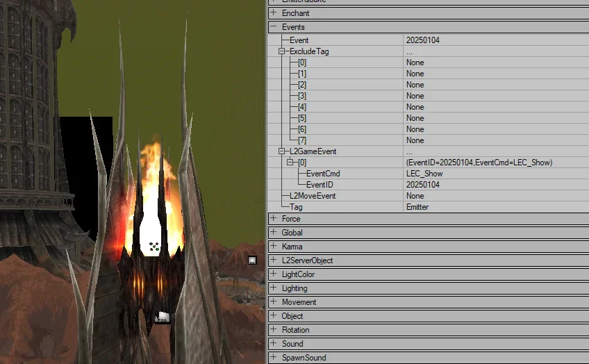
Task: Select the Tag property label
Action: click(296, 207)
